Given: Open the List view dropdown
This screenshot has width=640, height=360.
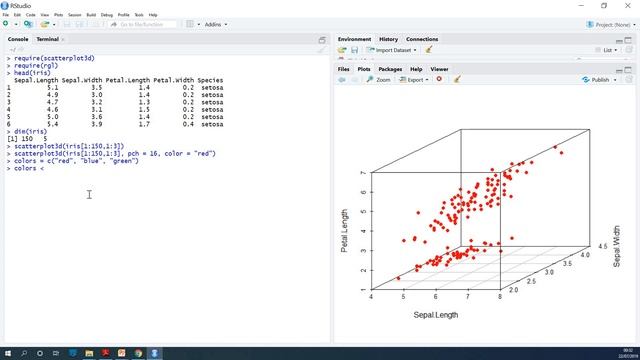Looking at the screenshot, I should 607,50.
